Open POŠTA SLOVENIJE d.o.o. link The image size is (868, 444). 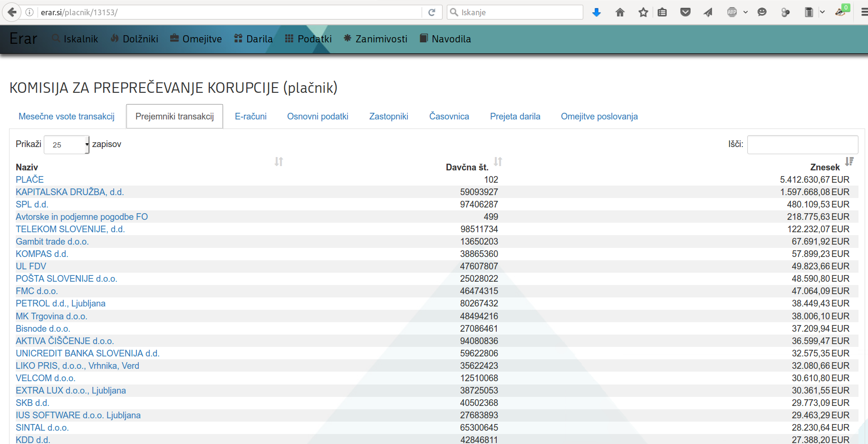[67, 278]
